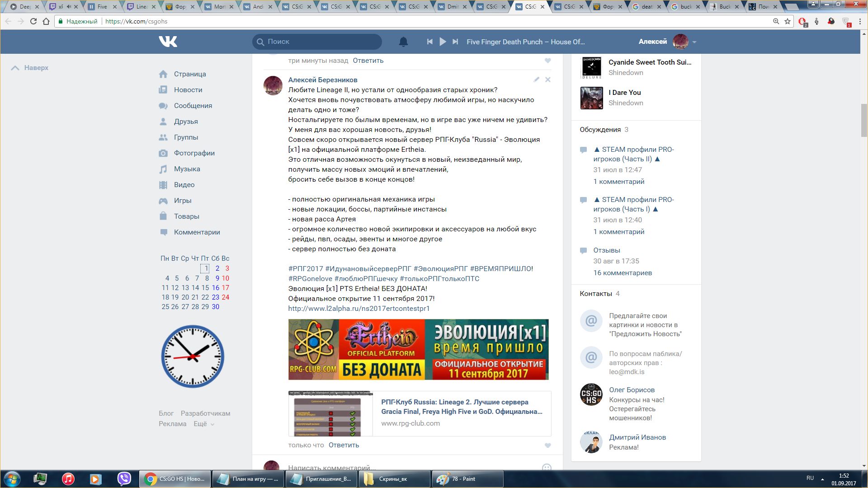This screenshot has height=488, width=868.
Task: Click the VK logo in header
Action: pyautogui.click(x=168, y=42)
